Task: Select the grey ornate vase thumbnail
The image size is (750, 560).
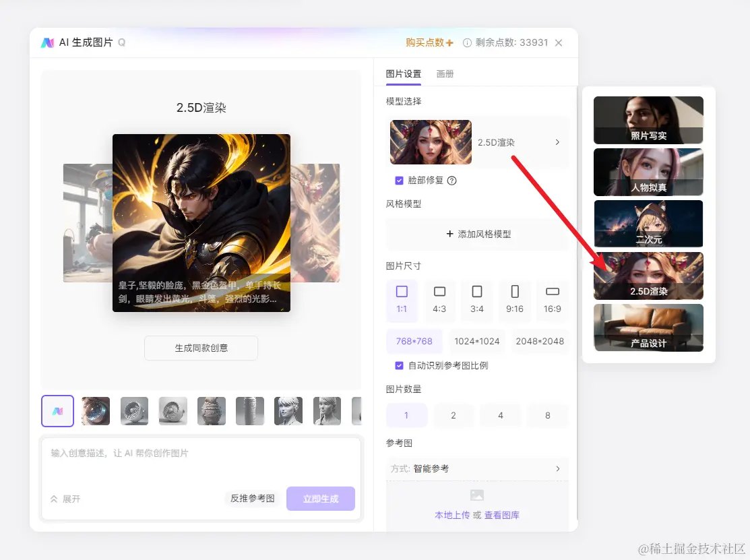Action: coord(212,411)
